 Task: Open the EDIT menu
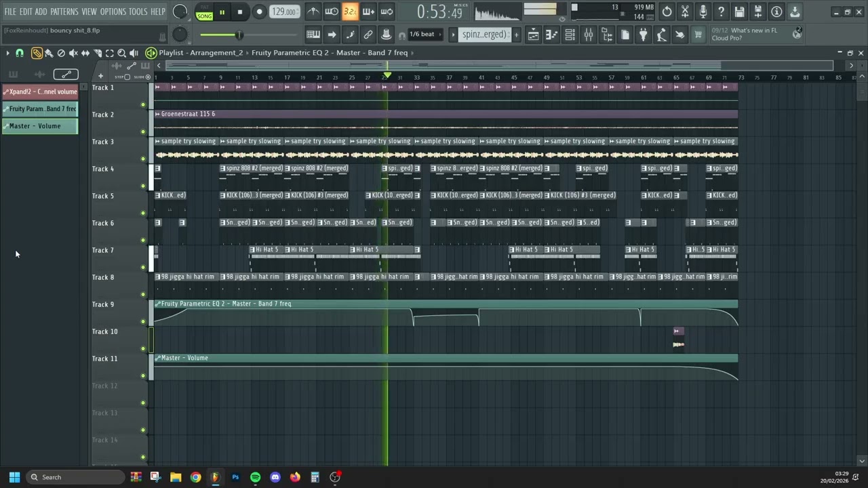pos(26,12)
